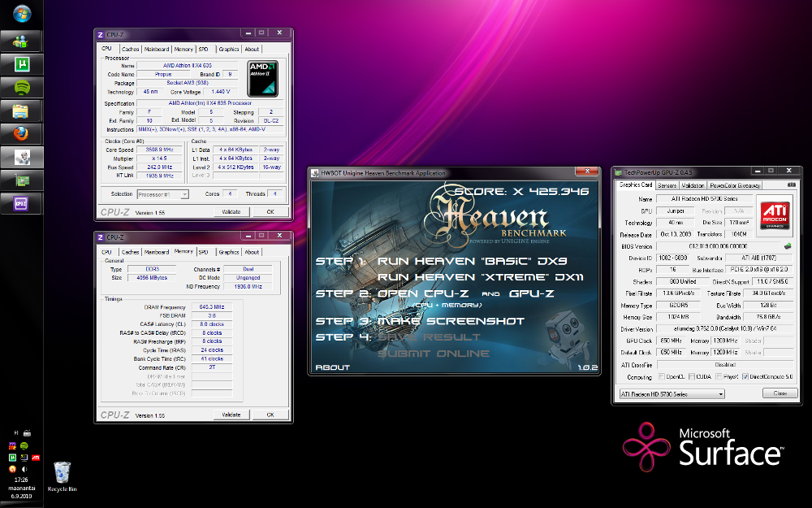The image size is (812, 508).
Task: Click GPU-Z BIOS save chip icon
Action: 788,246
